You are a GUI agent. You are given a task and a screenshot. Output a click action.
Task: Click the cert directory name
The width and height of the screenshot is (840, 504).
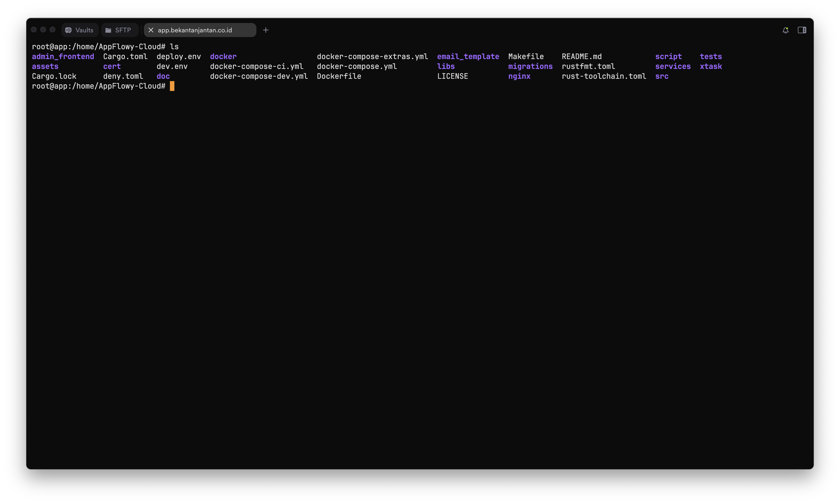pos(112,67)
